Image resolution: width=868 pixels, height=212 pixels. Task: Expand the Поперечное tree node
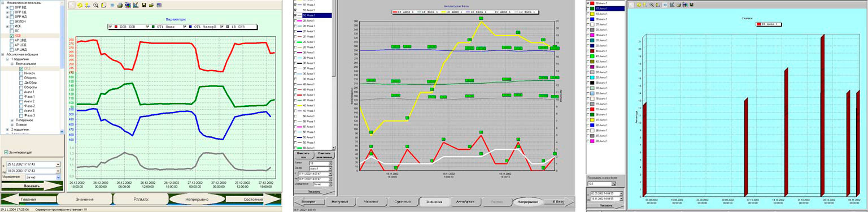coord(12,120)
